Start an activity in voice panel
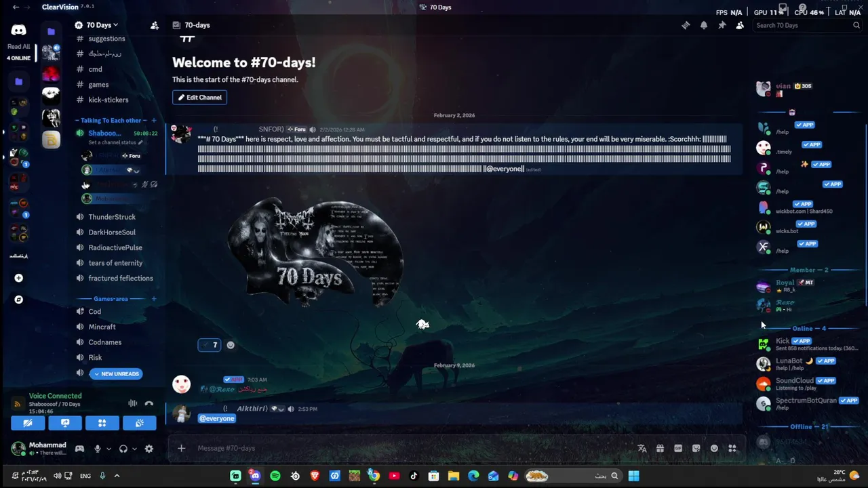The width and height of the screenshot is (868, 488). [x=102, y=423]
